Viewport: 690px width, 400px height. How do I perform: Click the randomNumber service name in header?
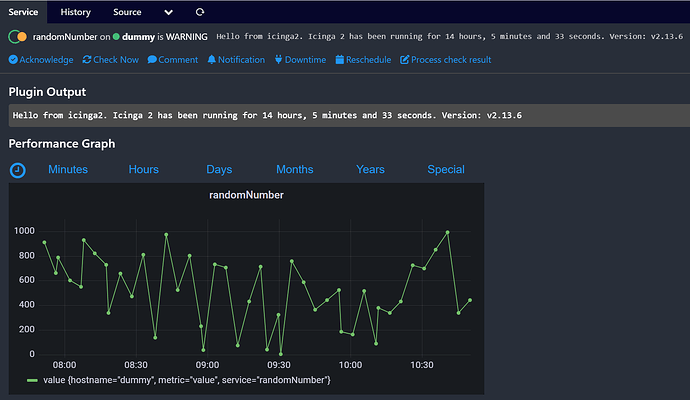point(65,37)
